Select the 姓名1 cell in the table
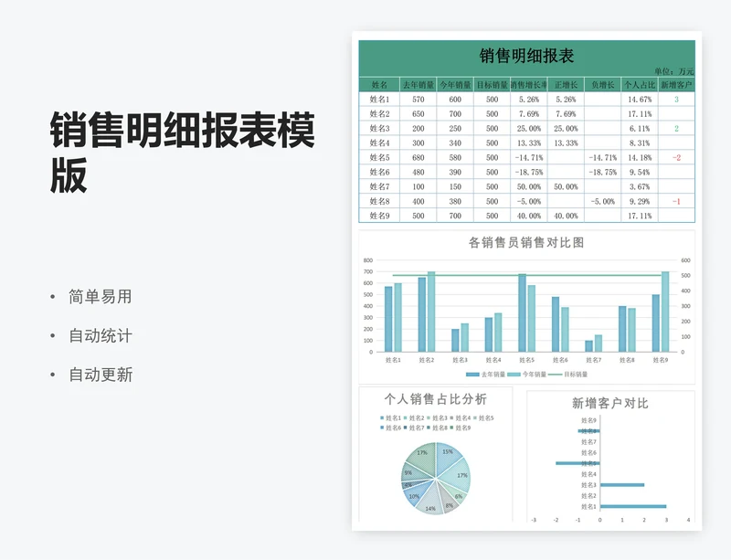The width and height of the screenshot is (731, 560). [379, 100]
